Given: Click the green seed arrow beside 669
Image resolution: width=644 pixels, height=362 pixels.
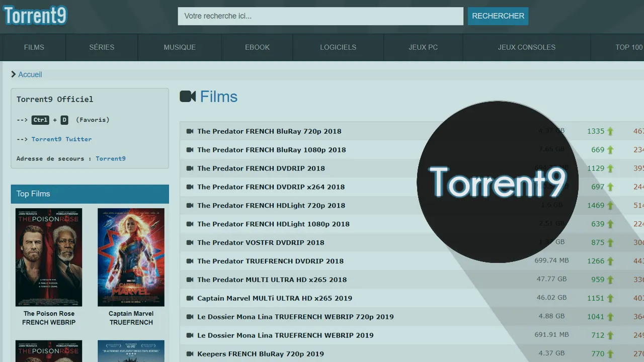Looking at the screenshot, I should (x=611, y=149).
